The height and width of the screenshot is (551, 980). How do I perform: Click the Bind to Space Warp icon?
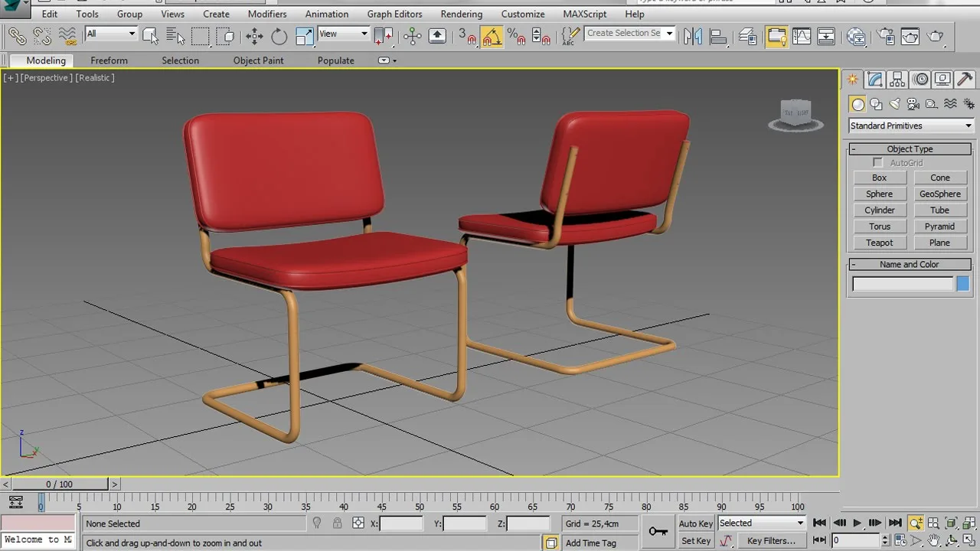click(x=67, y=36)
